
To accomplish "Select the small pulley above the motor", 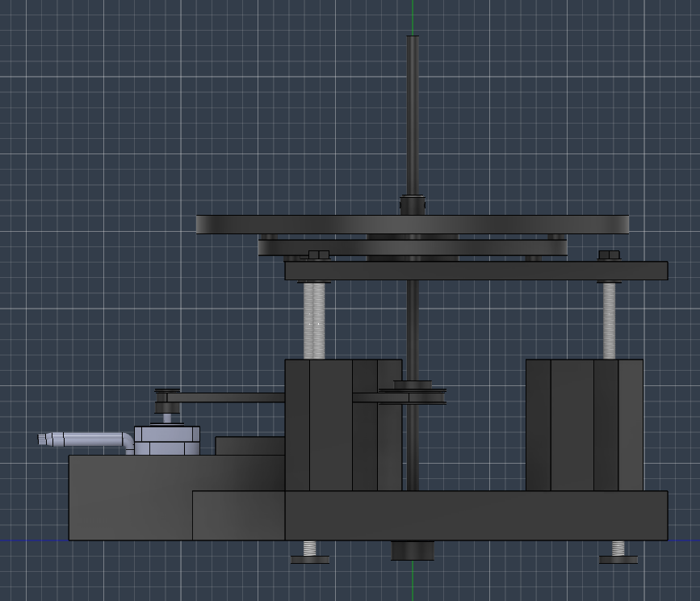I will (167, 401).
